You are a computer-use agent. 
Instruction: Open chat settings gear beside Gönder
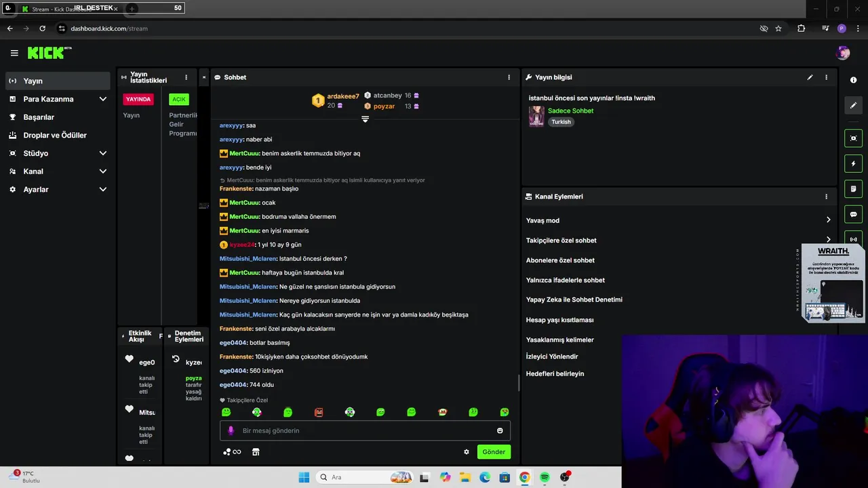[x=467, y=452]
